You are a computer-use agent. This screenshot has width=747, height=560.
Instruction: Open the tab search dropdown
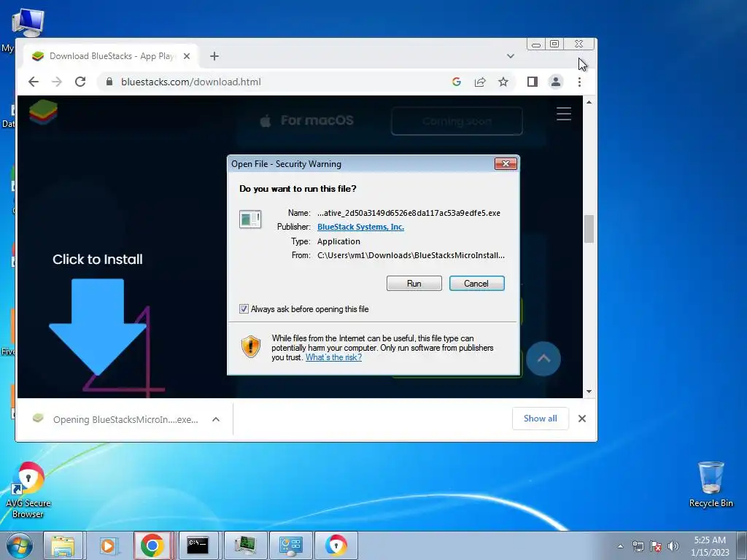[511, 56]
